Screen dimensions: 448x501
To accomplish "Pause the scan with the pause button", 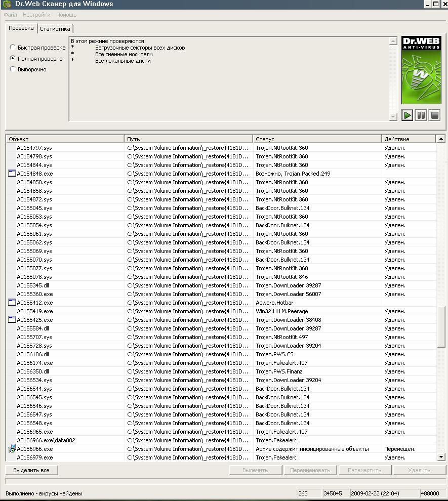I will point(421,115).
